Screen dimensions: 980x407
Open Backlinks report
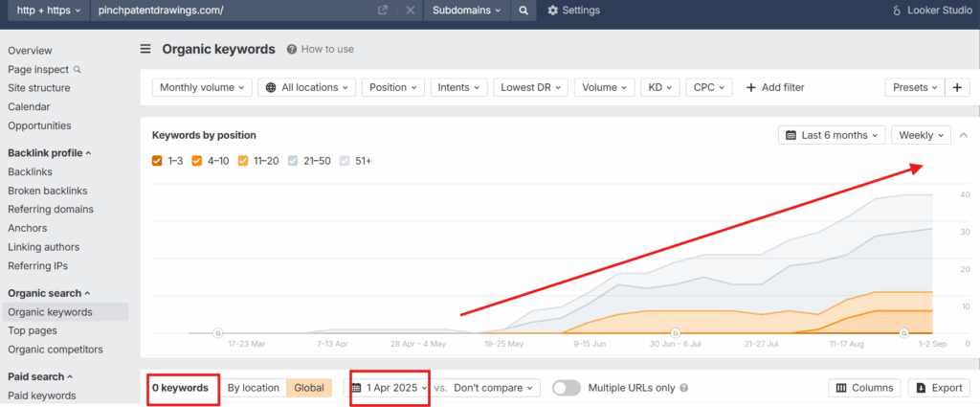[x=30, y=172]
